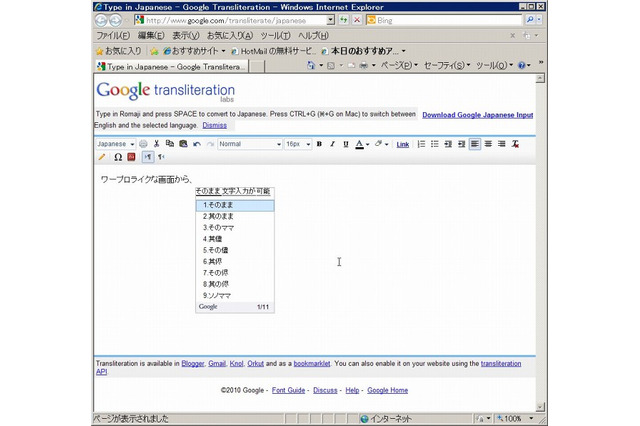The image size is (640, 426).
Task: Open the highlight color dropdown arrow
Action: (387, 144)
